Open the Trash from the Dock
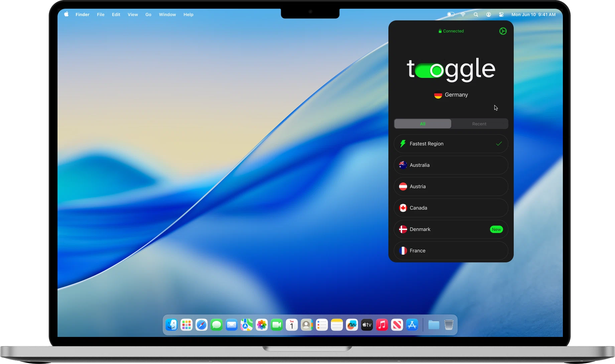The width and height of the screenshot is (615, 364). point(449,325)
